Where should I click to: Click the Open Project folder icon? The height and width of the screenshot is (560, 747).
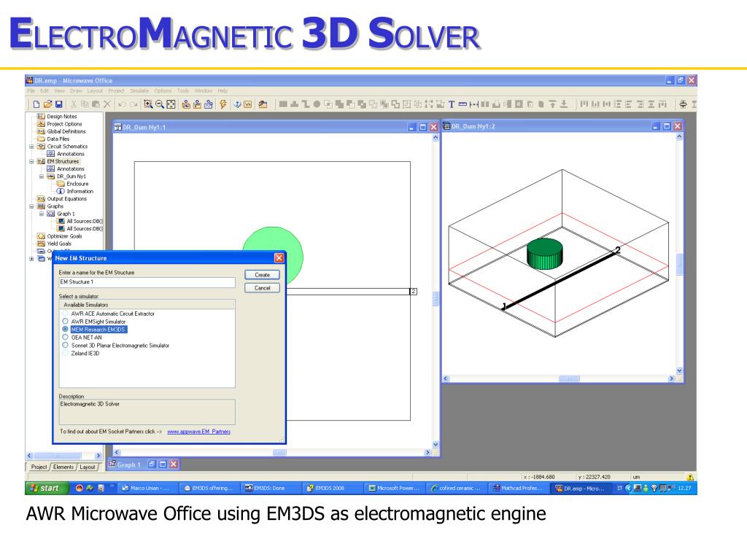47,104
